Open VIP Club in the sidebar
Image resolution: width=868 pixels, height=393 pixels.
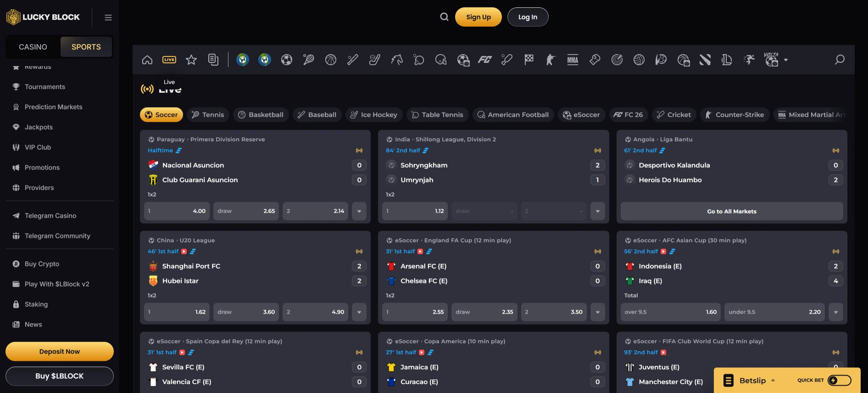pyautogui.click(x=38, y=147)
